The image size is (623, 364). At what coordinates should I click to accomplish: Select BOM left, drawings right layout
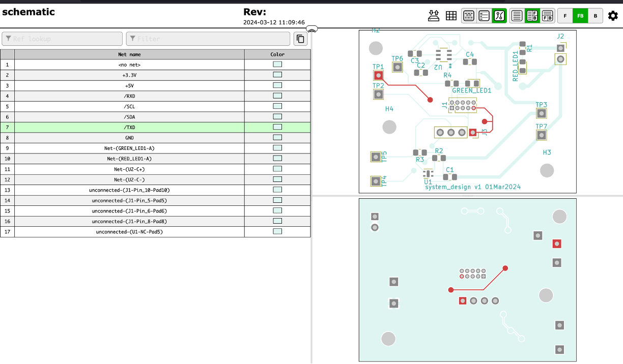(x=532, y=16)
